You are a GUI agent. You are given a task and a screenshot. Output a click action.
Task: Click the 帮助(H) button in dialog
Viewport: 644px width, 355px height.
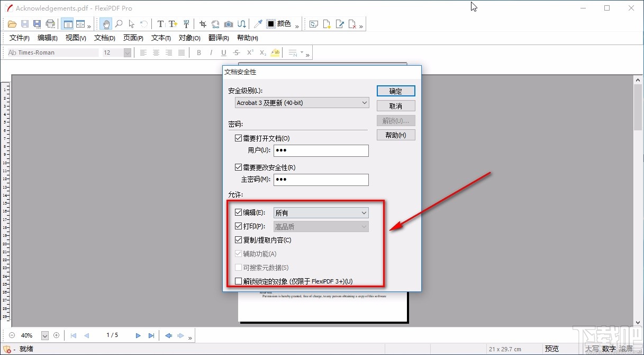coord(396,135)
